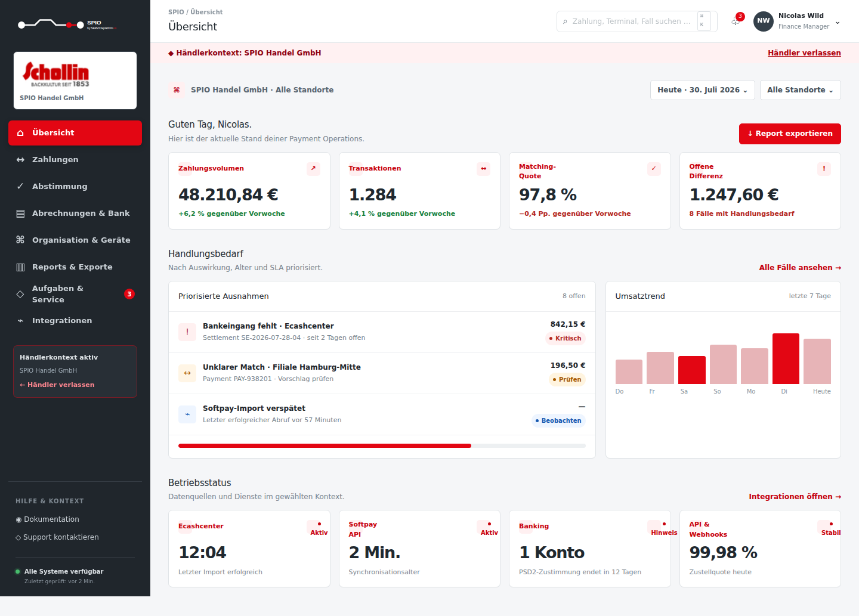Click the Softpay-Import verspätet row icon
Viewport: 859px width, 616px height.
tap(187, 414)
